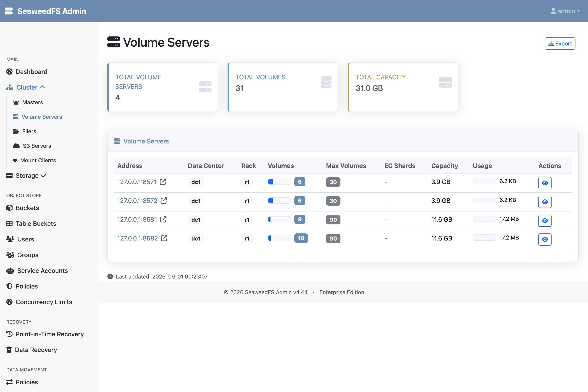
Task: Open Point-in-Time Recovery page
Action: coord(50,334)
